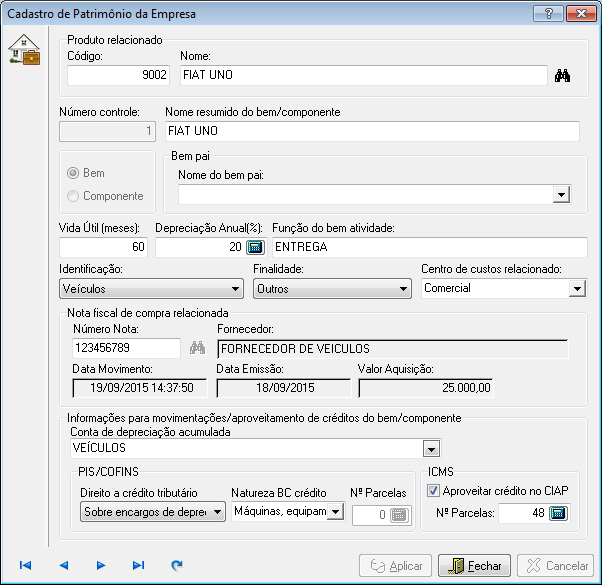Go to previous record

[x=63, y=565]
